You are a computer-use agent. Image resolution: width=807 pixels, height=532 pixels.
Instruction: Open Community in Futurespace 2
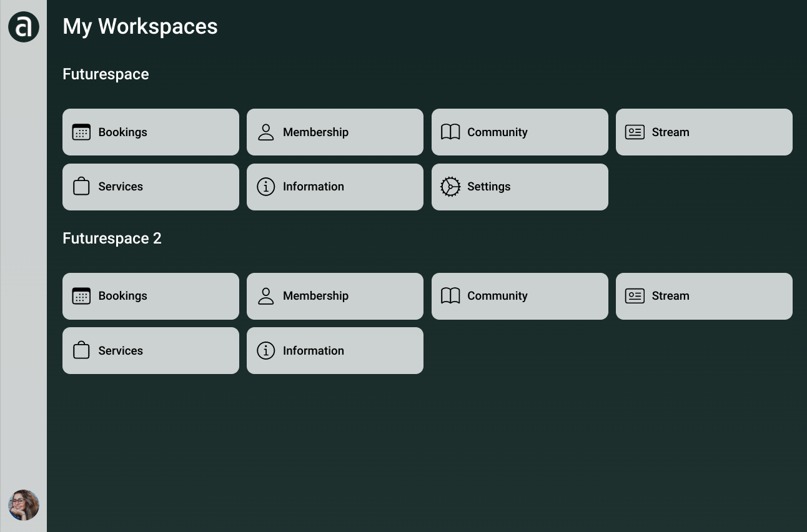pyautogui.click(x=520, y=296)
